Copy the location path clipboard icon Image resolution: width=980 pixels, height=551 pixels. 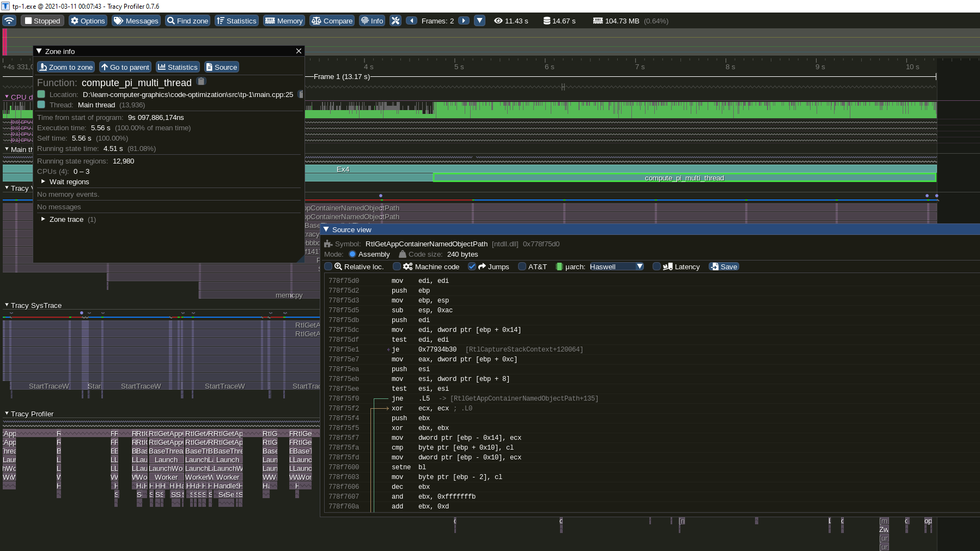pos(301,94)
